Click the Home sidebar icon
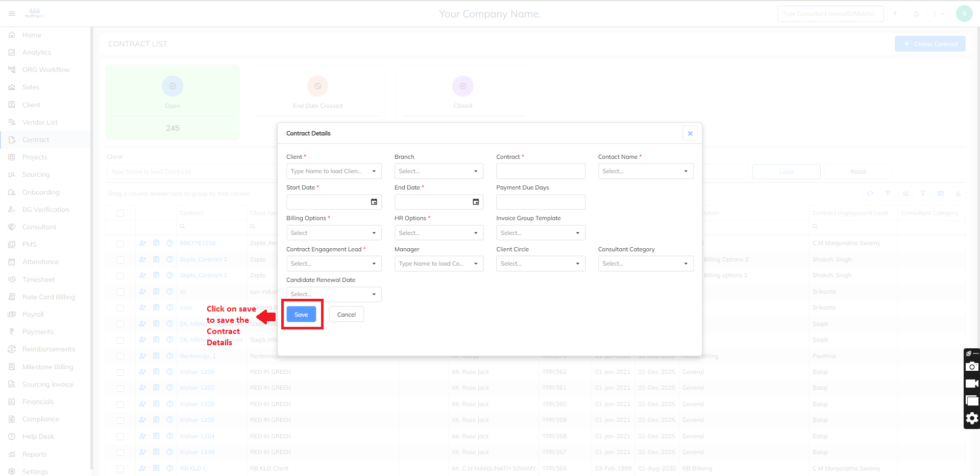The height and width of the screenshot is (476, 980). [12, 35]
